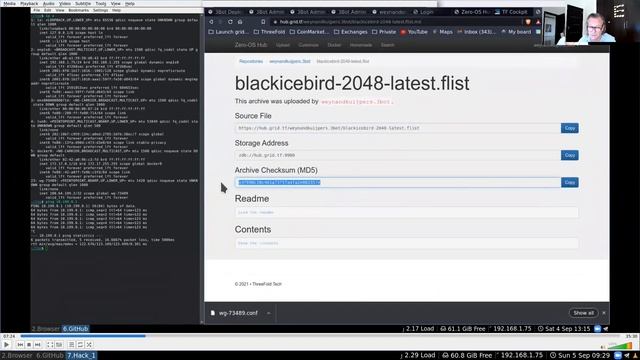
Task: Copy the Source File URL
Action: 569,128
